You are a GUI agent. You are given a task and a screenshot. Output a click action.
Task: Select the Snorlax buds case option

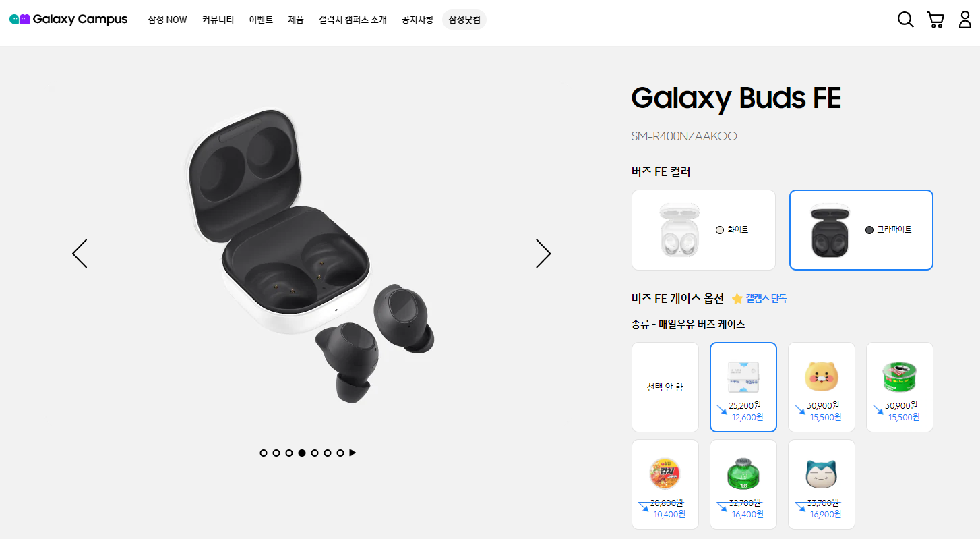(822, 484)
